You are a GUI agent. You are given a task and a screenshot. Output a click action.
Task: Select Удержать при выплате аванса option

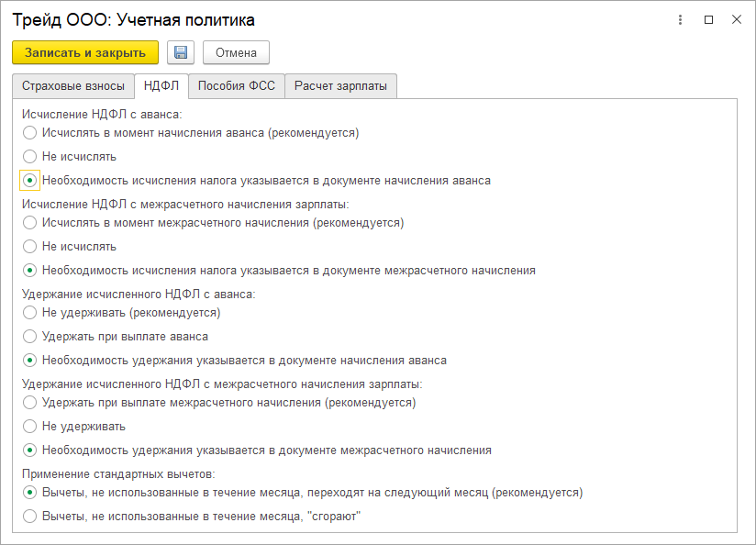30,337
